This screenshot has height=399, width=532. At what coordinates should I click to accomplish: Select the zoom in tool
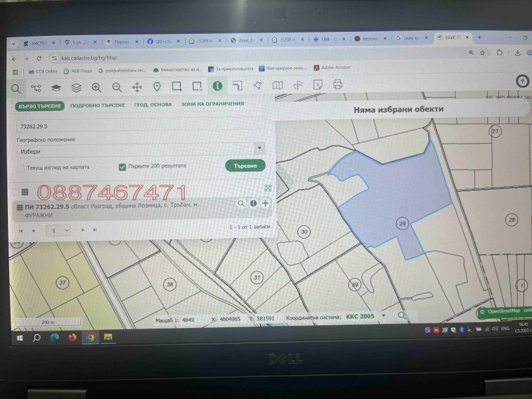(96, 86)
